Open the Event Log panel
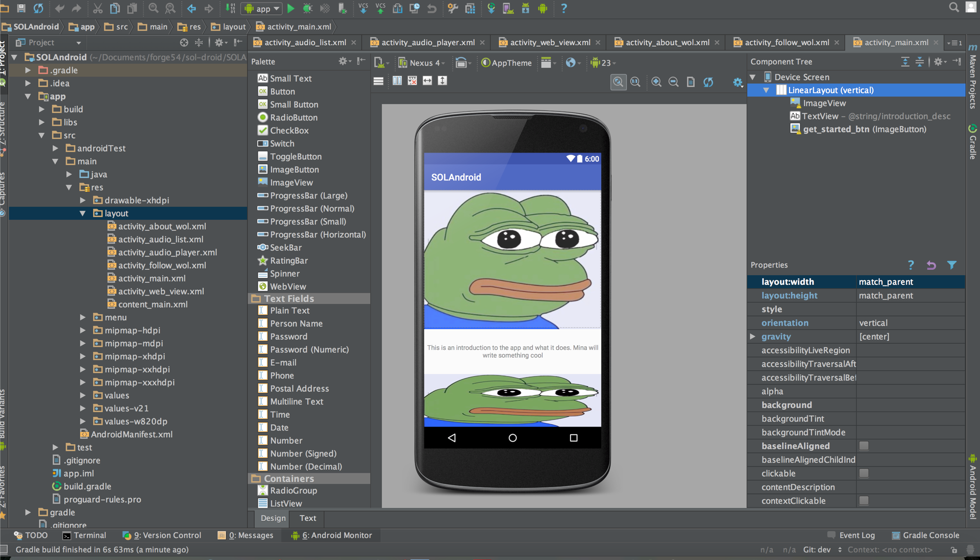The image size is (980, 560). pos(851,535)
